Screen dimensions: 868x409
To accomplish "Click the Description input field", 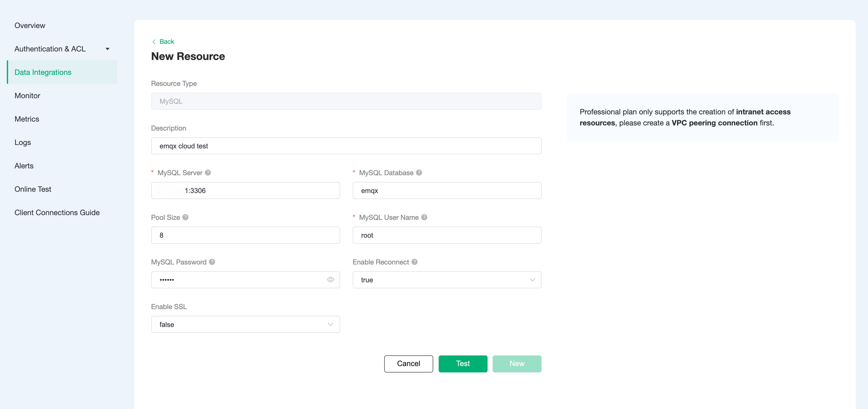I will (346, 146).
